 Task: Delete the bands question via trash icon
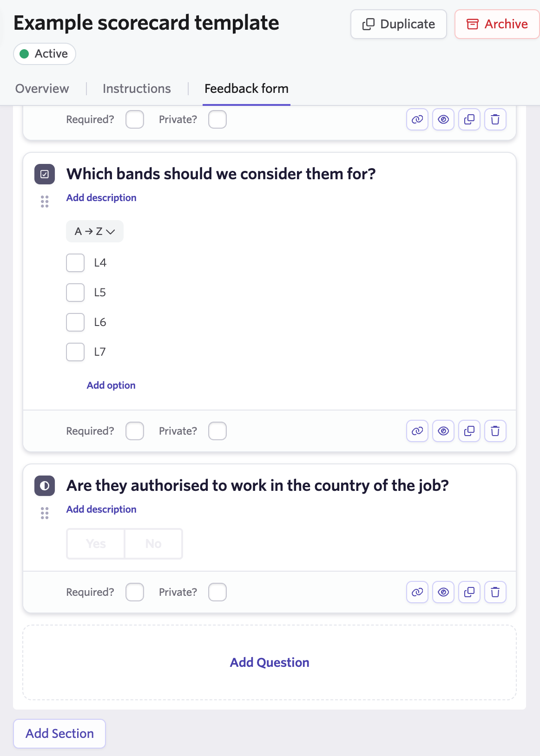pyautogui.click(x=495, y=431)
